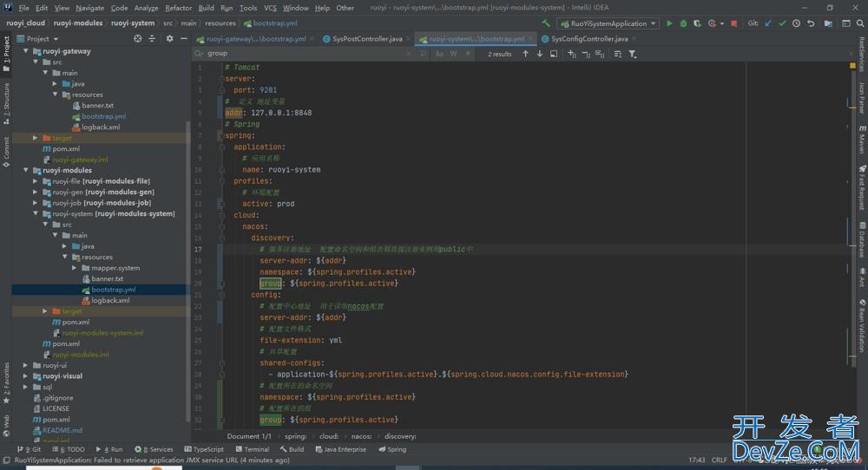Start debugging with the green bug icon

(x=683, y=23)
